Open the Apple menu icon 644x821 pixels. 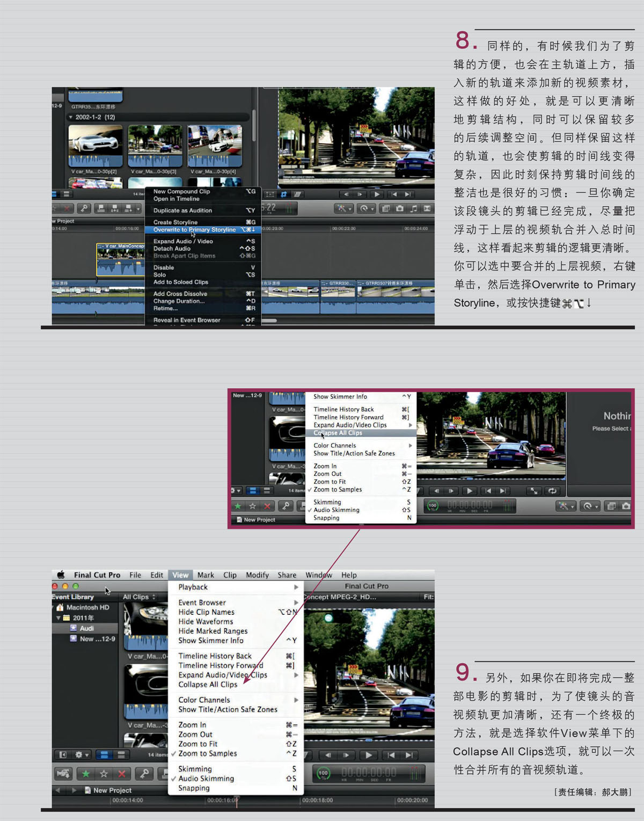point(61,575)
